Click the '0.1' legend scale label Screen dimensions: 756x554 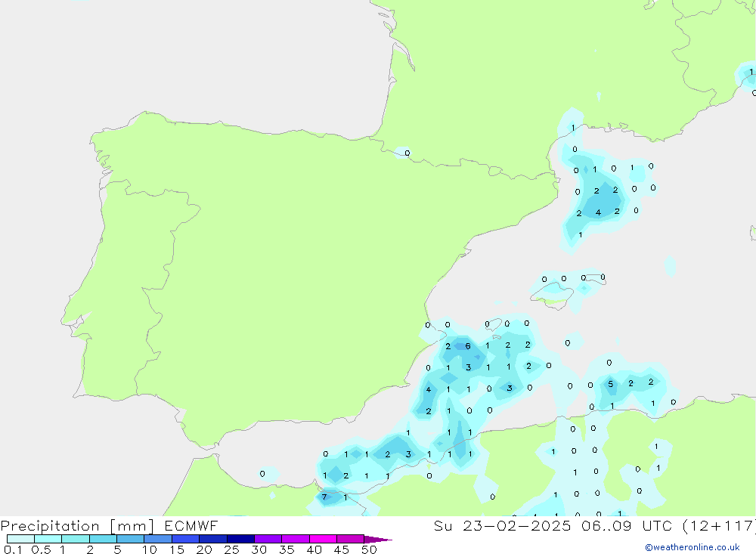click(13, 549)
